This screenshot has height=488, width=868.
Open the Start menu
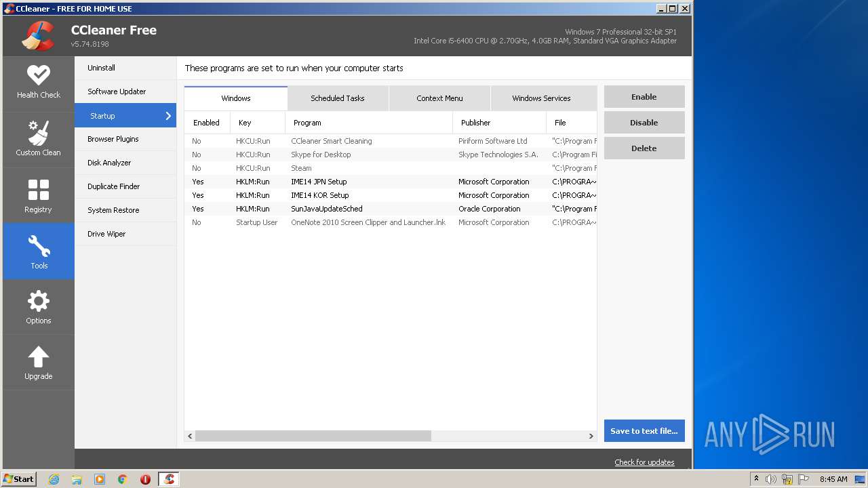pyautogui.click(x=19, y=479)
